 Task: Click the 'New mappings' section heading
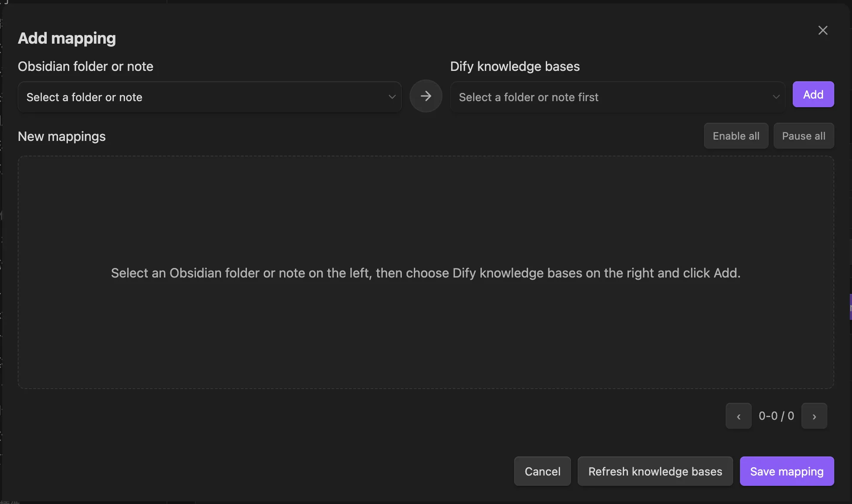point(62,136)
